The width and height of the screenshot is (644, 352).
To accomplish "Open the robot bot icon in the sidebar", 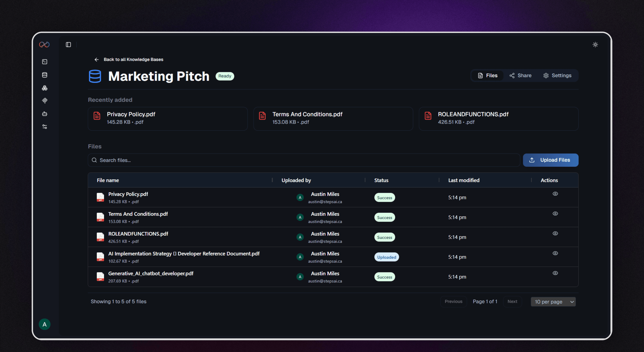I will [45, 114].
